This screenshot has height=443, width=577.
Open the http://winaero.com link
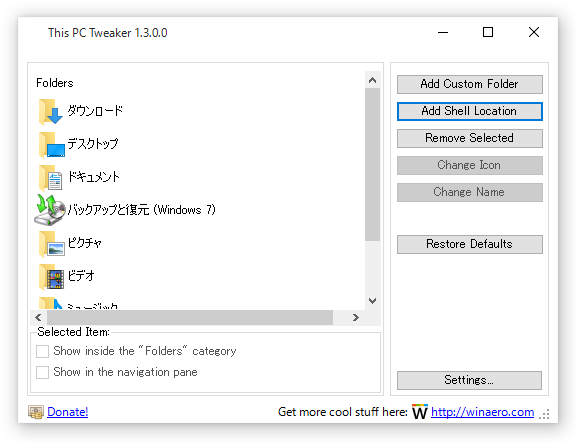click(x=482, y=412)
